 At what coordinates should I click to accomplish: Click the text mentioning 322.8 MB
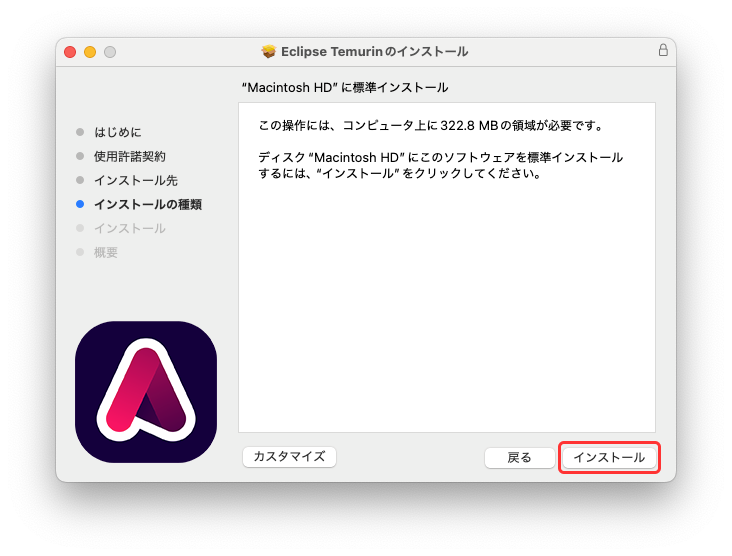click(x=431, y=126)
